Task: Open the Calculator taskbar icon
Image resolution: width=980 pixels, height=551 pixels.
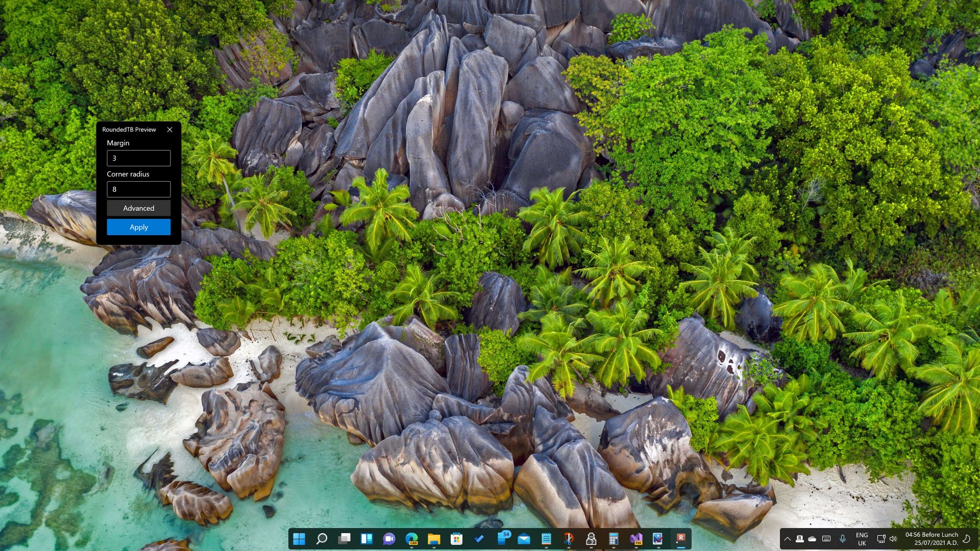Action: click(614, 539)
